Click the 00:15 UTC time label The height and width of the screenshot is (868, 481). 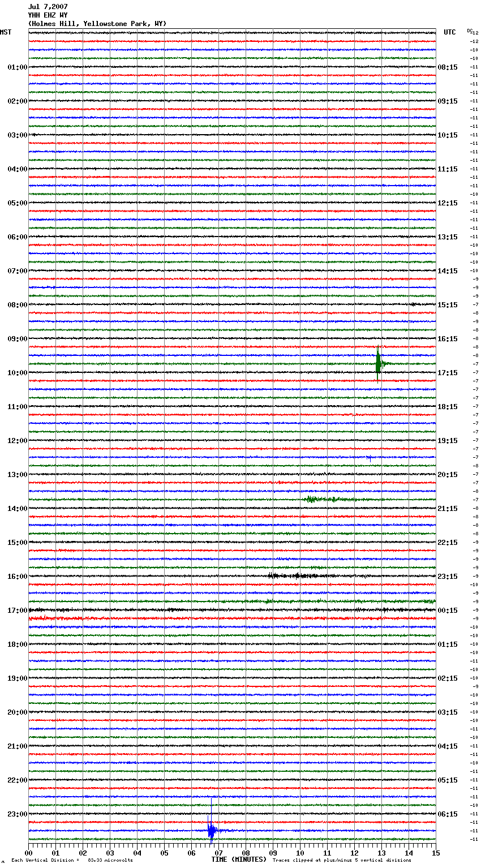click(x=448, y=611)
